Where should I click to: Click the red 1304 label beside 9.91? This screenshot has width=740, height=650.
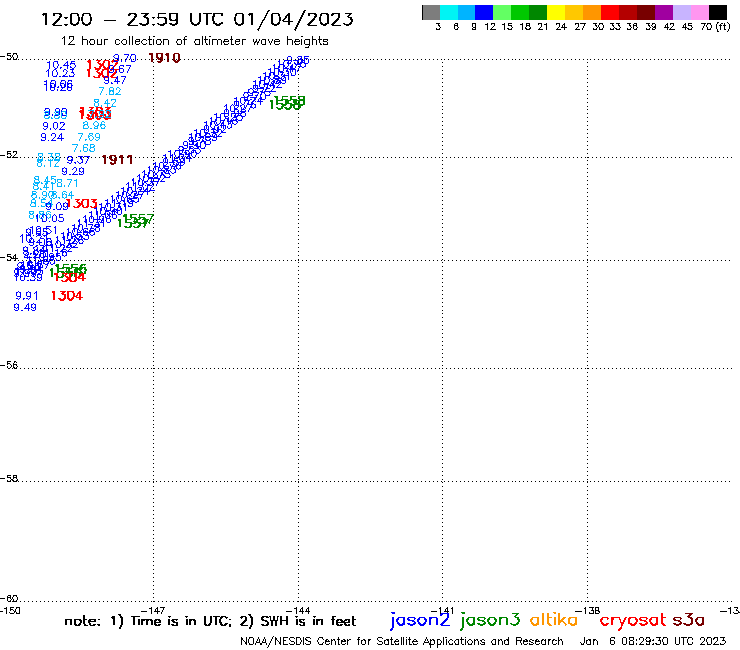[x=67, y=296]
